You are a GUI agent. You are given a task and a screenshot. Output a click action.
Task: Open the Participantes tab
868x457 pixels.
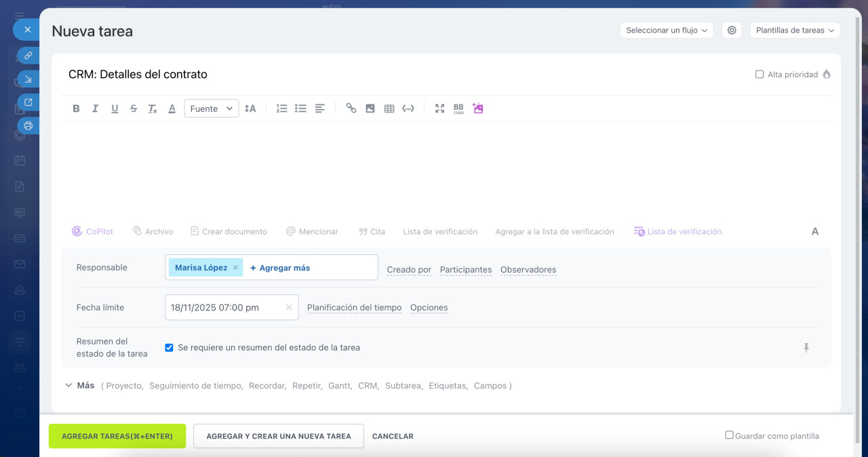tap(465, 270)
